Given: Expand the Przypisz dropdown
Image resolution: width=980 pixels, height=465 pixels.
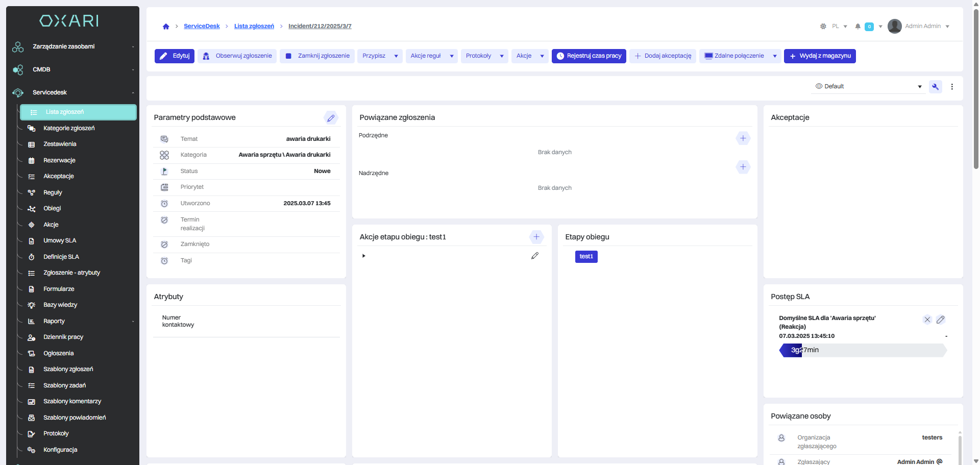Looking at the screenshot, I should [396, 56].
